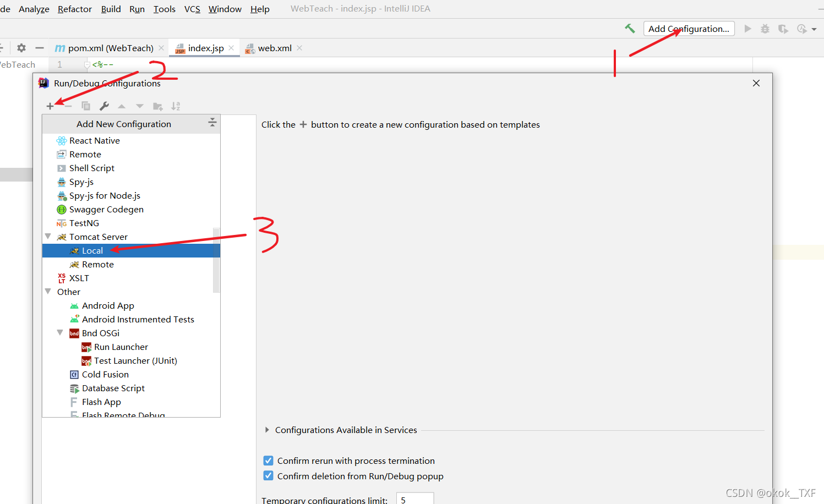Collapse the Tomcat Server tree node
The width and height of the screenshot is (824, 504).
pyautogui.click(x=48, y=237)
